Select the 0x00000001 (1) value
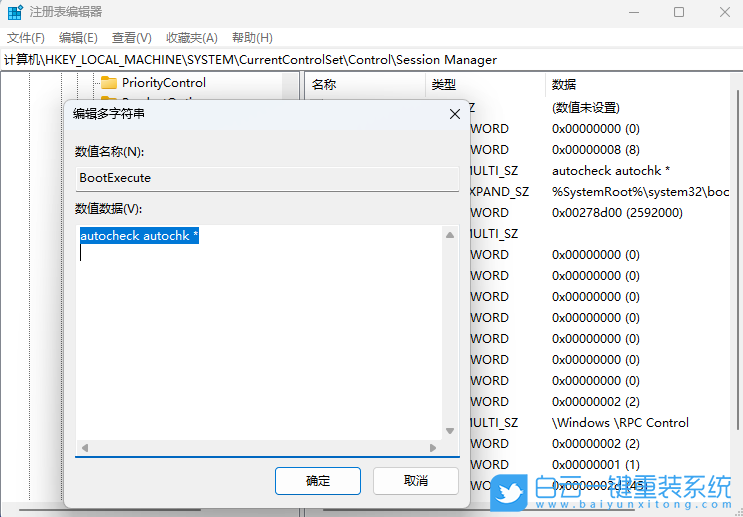Image resolution: width=743 pixels, height=517 pixels. click(596, 464)
